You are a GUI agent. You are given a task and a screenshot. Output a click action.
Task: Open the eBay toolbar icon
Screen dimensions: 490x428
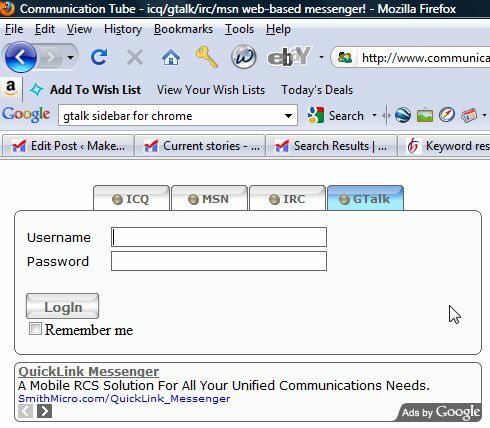coord(289,57)
